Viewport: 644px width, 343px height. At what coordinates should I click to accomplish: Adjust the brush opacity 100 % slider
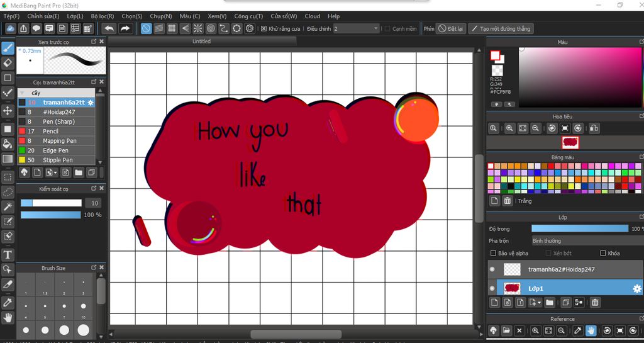pyautogui.click(x=50, y=215)
